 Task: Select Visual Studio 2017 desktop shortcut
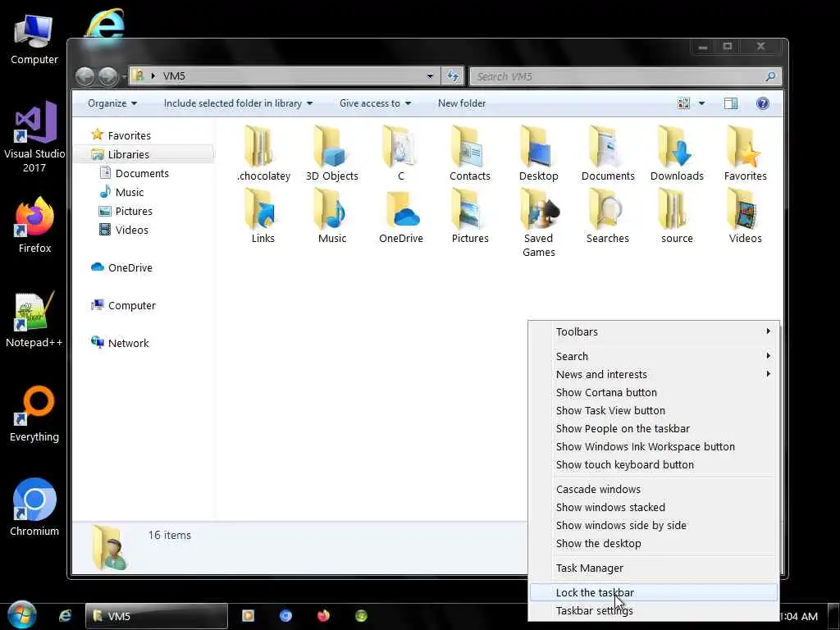34,137
